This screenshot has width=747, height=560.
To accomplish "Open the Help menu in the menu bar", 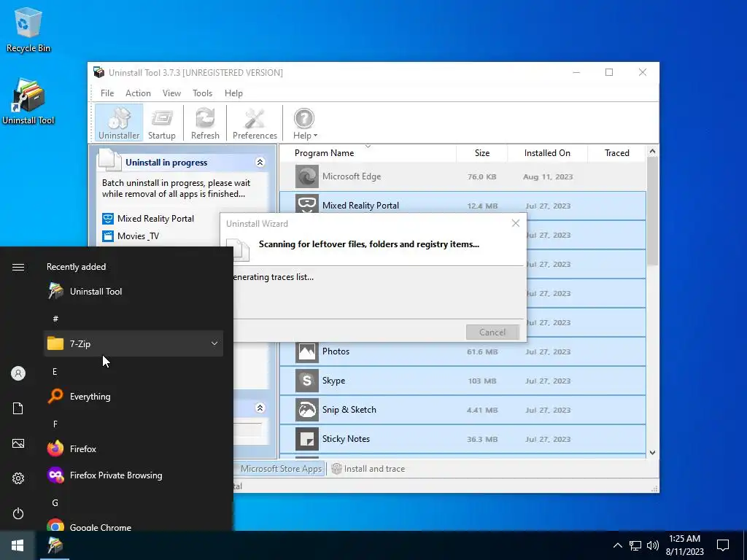I will (x=233, y=93).
